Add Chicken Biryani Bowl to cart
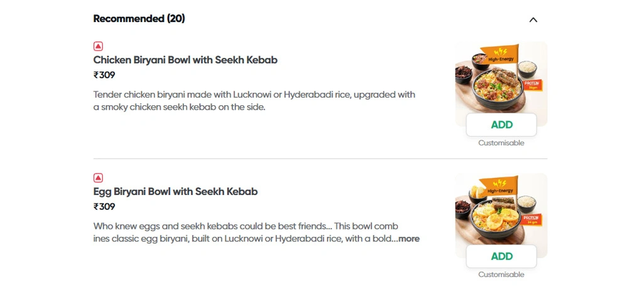Image resolution: width=644 pixels, height=292 pixels. click(501, 125)
